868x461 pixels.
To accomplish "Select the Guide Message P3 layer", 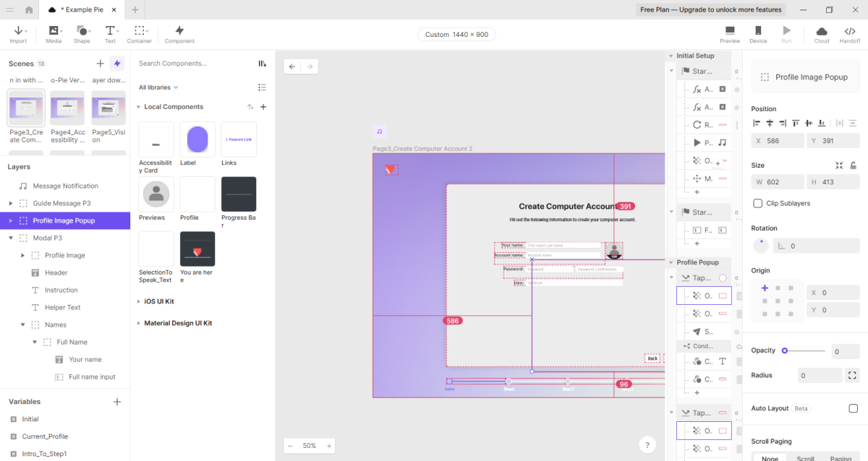I will click(x=61, y=203).
